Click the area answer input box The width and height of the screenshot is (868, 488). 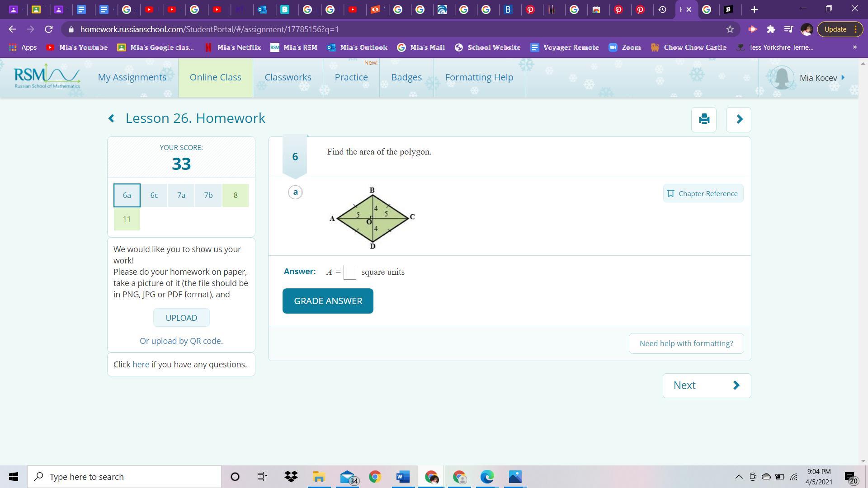pos(349,272)
